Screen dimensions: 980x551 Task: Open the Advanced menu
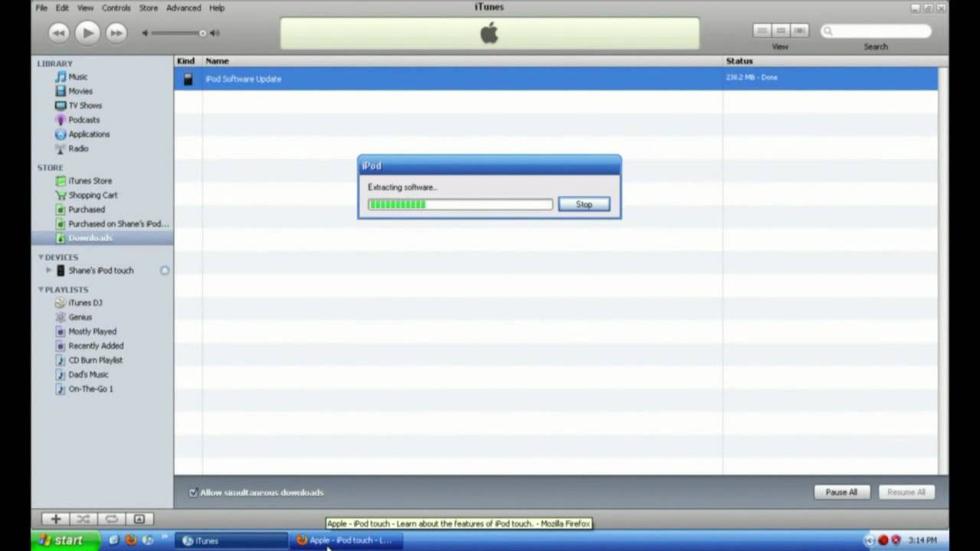click(x=184, y=8)
